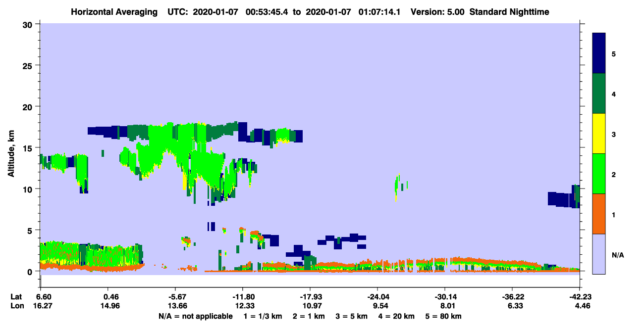Image resolution: width=644 pixels, height=330 pixels.
Task: Click the dark blue level 5 colorbar segment
Action: (x=599, y=53)
